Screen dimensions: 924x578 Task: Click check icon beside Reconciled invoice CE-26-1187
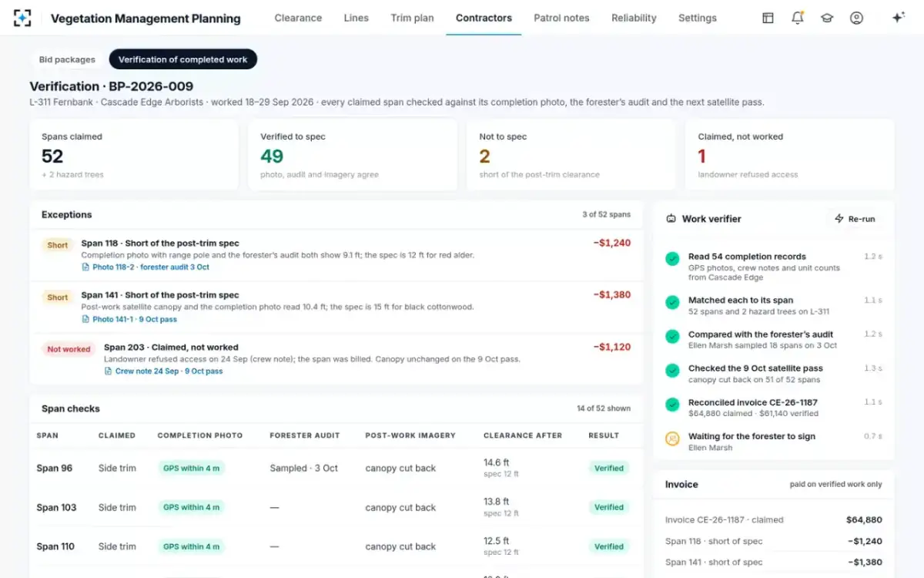(x=672, y=405)
